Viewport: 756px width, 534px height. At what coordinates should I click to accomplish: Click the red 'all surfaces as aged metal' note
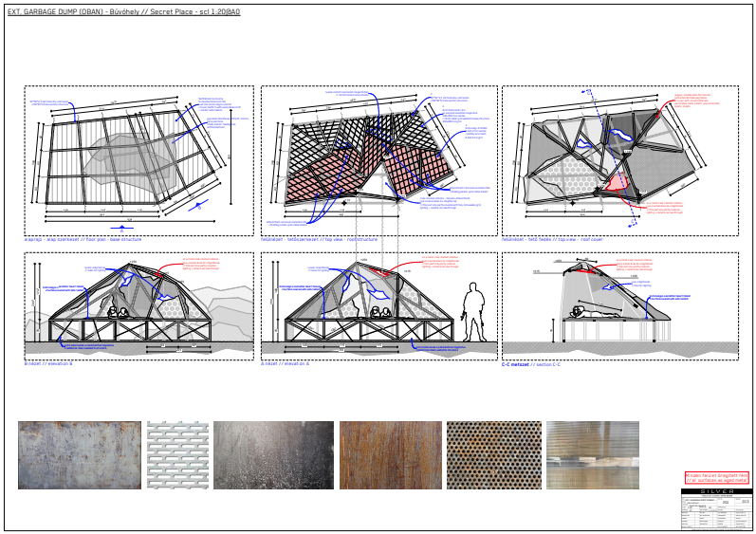click(717, 478)
